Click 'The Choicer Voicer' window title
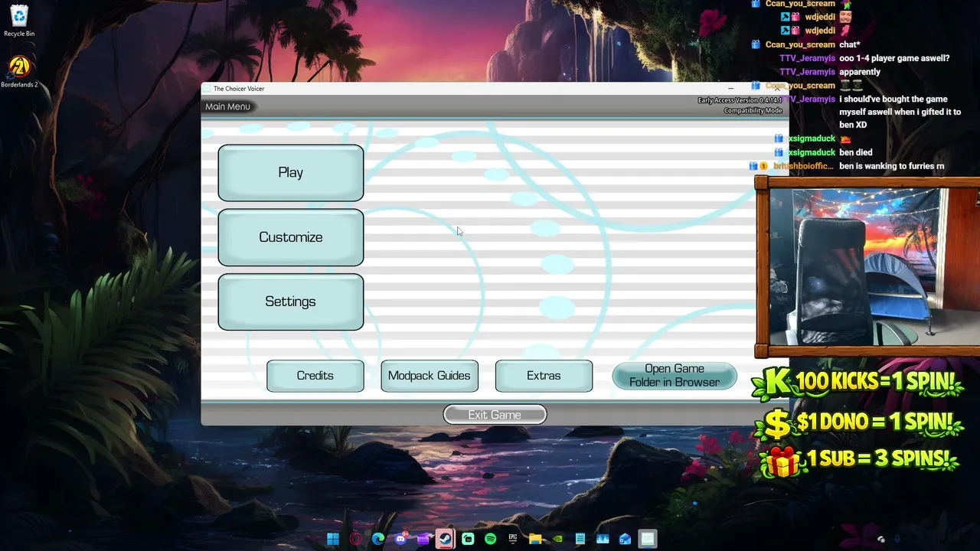Viewport: 980px width, 551px height. click(239, 89)
